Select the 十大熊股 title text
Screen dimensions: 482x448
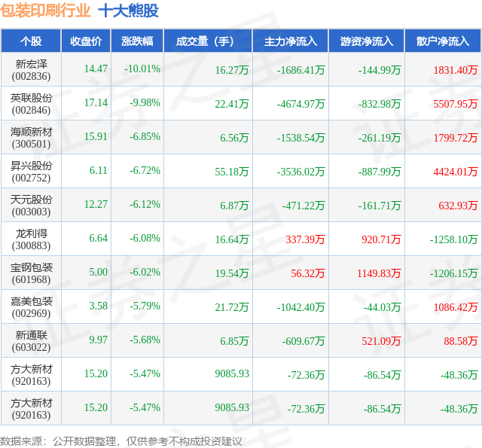tap(129, 11)
